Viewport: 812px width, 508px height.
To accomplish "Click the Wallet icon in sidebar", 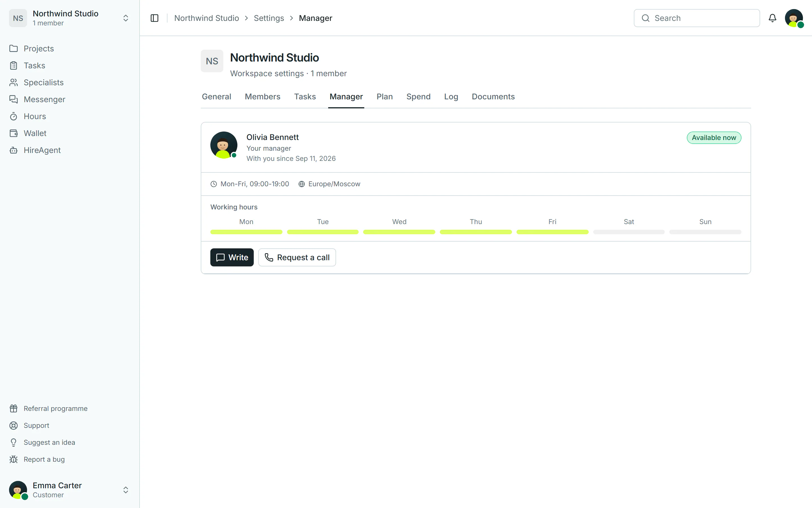I will tap(14, 133).
